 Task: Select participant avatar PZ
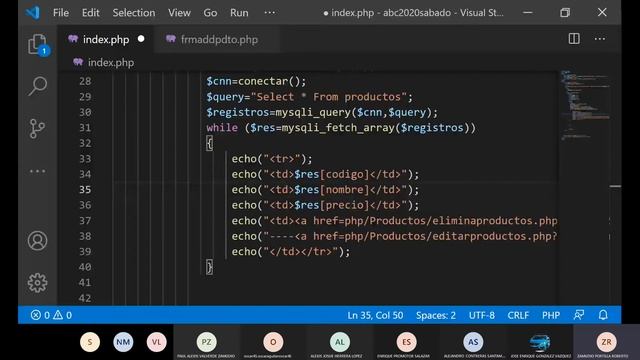click(207, 342)
